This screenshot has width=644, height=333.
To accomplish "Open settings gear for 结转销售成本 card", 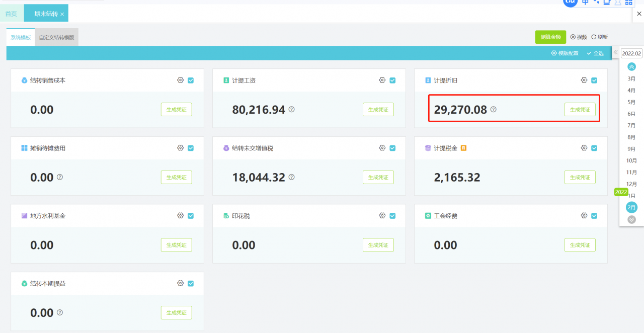I will tap(180, 80).
